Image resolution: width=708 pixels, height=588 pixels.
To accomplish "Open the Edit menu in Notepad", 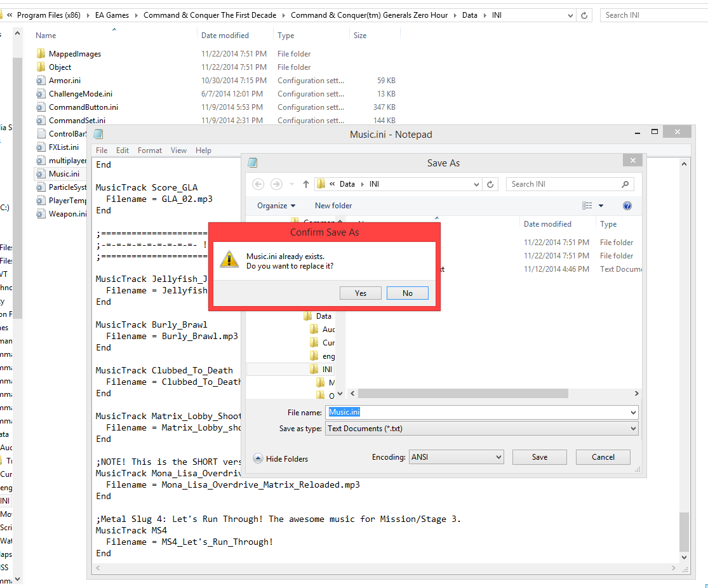I will click(x=123, y=150).
